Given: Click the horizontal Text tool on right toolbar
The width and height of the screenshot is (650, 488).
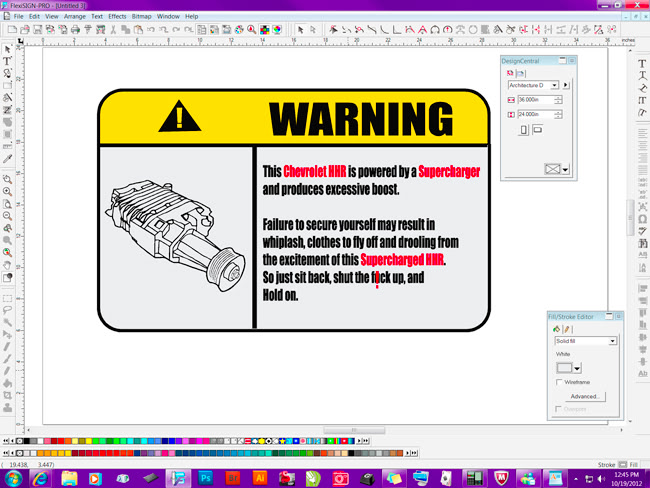Looking at the screenshot, I should (x=642, y=63).
